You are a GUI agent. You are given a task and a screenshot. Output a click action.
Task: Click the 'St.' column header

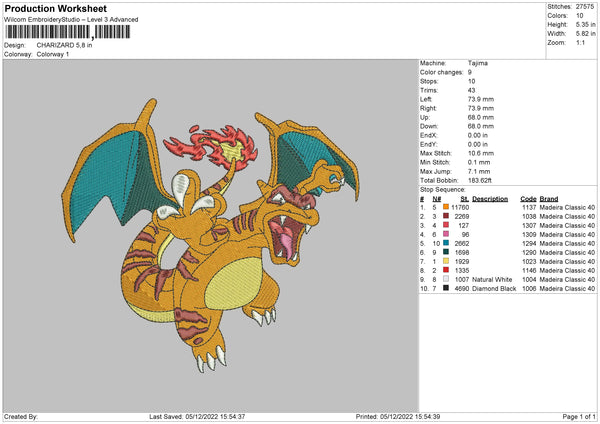(465, 199)
